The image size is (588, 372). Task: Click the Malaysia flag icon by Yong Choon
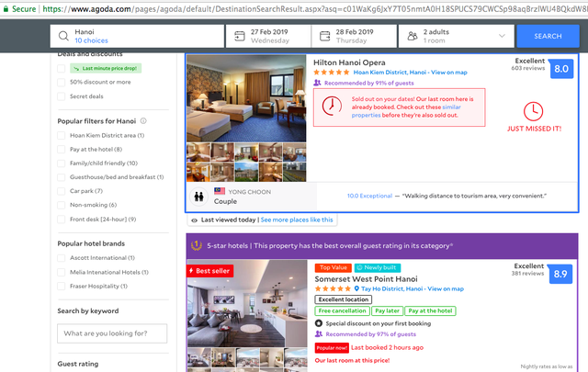[220, 191]
